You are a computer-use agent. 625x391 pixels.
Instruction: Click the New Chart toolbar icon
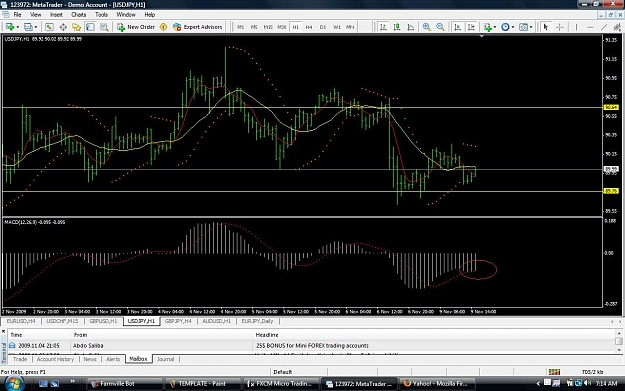(x=10, y=27)
